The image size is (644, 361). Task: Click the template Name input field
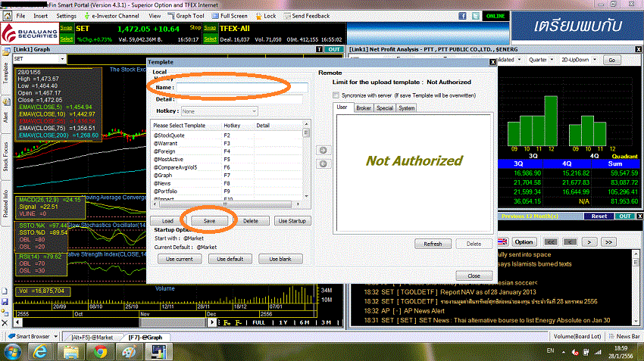[x=242, y=87]
